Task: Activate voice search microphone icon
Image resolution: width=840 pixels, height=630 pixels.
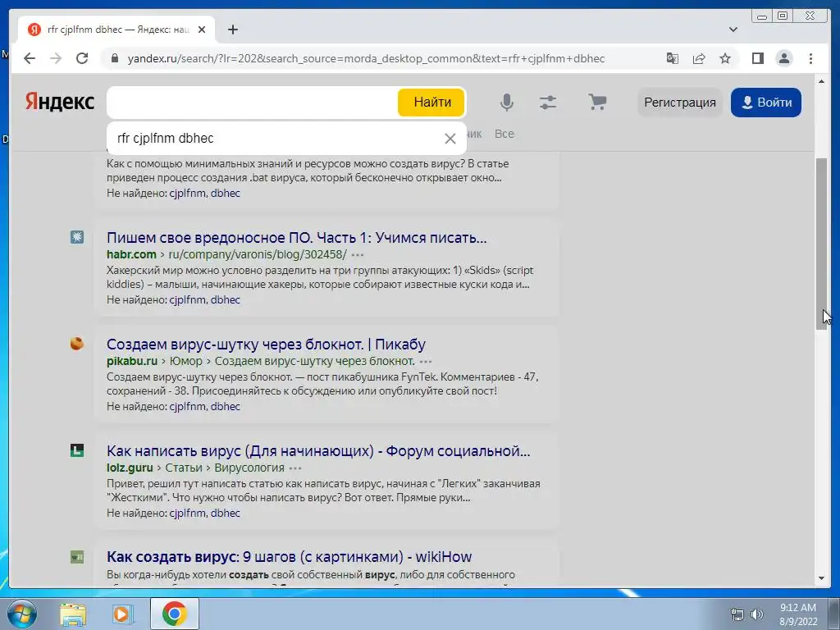Action: point(506,102)
